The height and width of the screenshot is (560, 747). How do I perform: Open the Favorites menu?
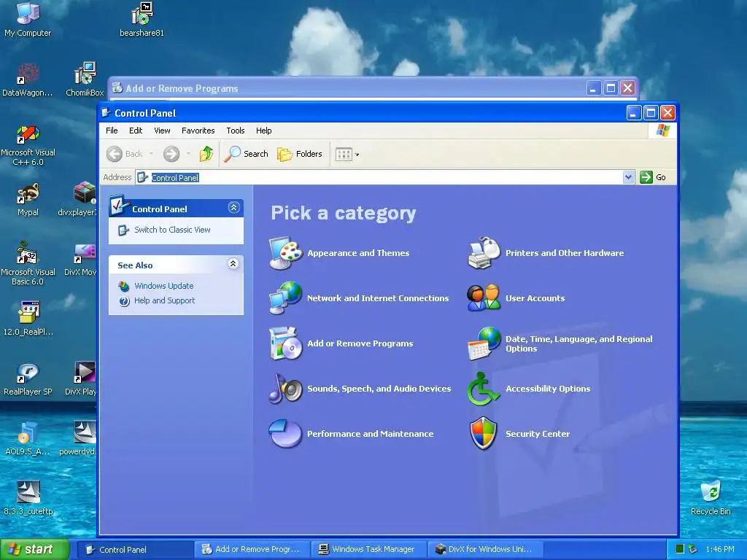tap(198, 131)
